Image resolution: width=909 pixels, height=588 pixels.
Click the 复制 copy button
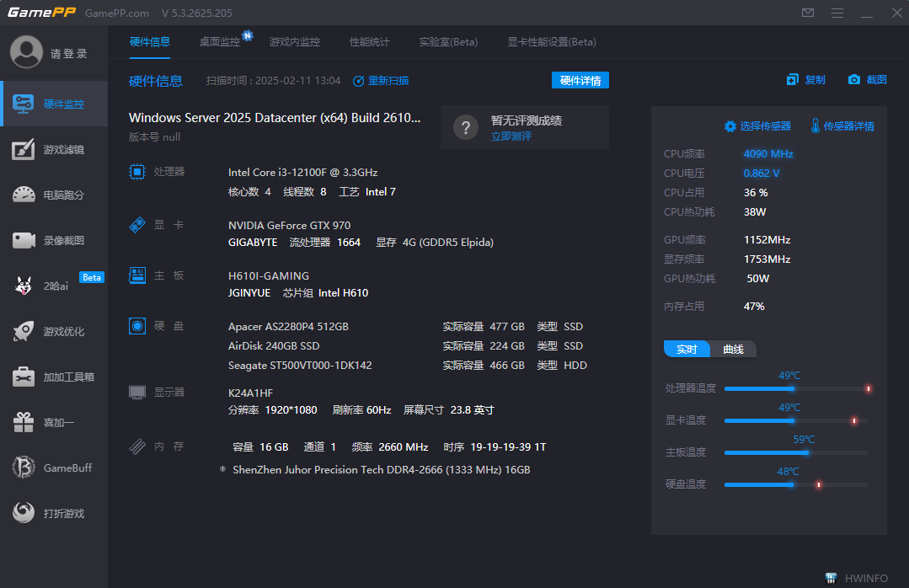tap(806, 79)
